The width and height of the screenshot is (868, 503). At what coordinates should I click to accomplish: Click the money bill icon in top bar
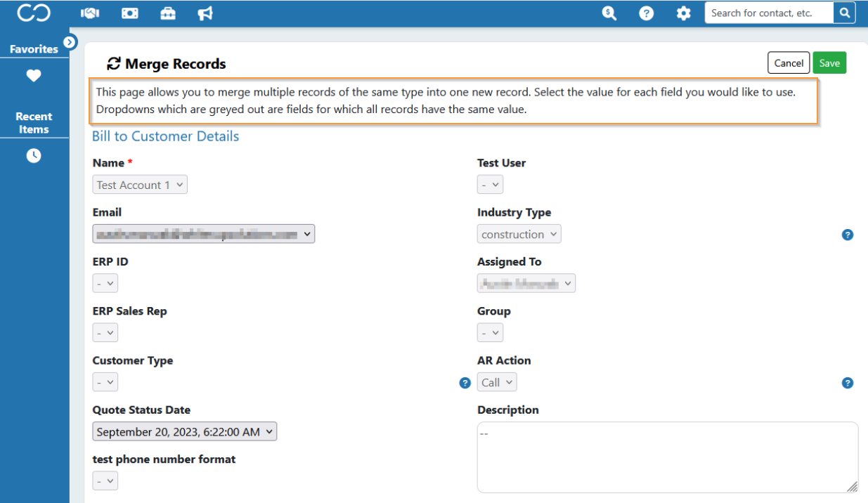coord(129,13)
